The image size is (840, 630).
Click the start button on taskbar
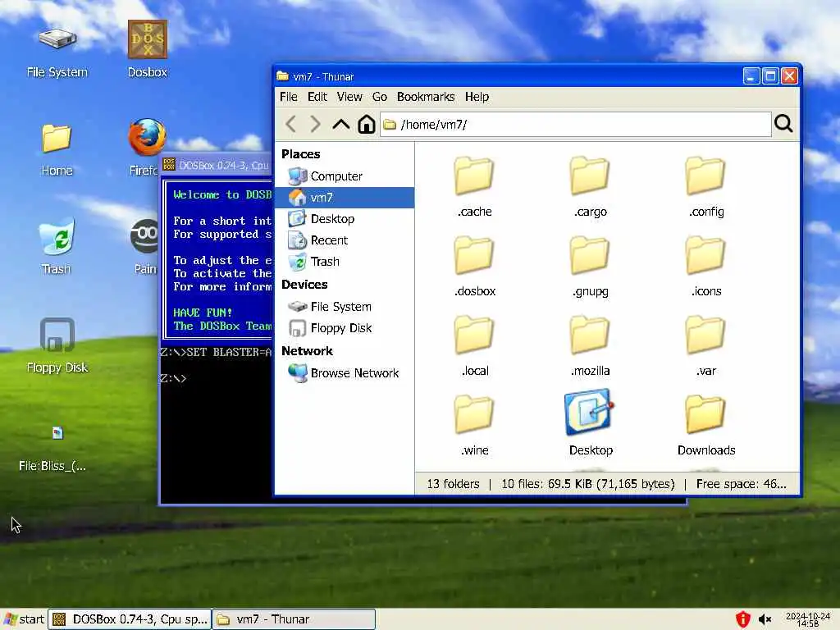click(x=24, y=619)
